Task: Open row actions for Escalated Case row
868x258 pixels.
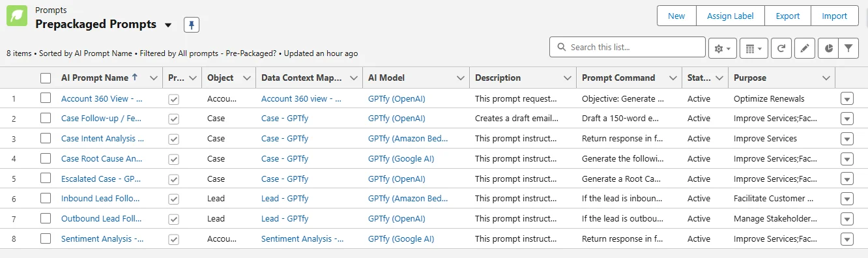Action: pos(846,179)
